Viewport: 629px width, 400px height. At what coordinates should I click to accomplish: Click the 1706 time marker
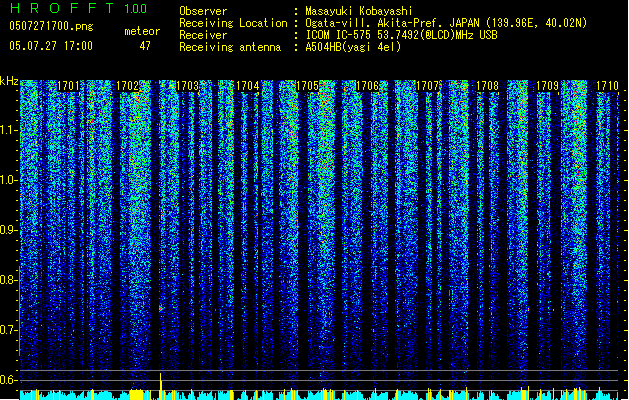(x=367, y=86)
